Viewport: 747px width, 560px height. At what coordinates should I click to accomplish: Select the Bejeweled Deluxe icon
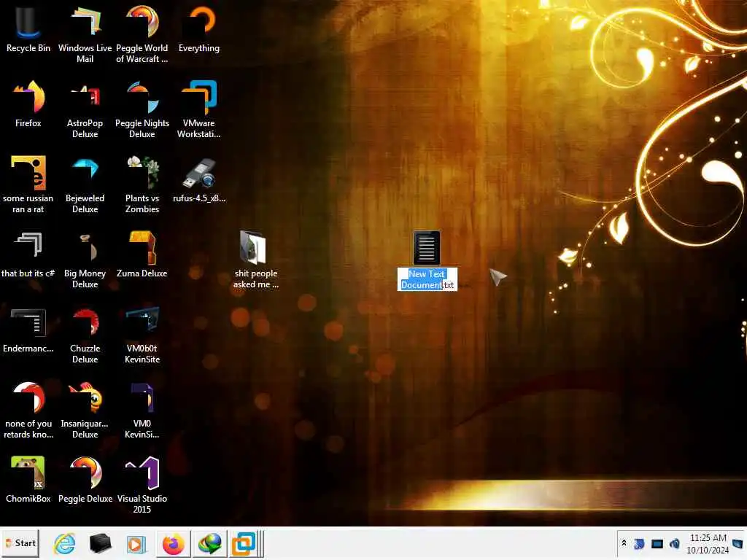click(85, 184)
